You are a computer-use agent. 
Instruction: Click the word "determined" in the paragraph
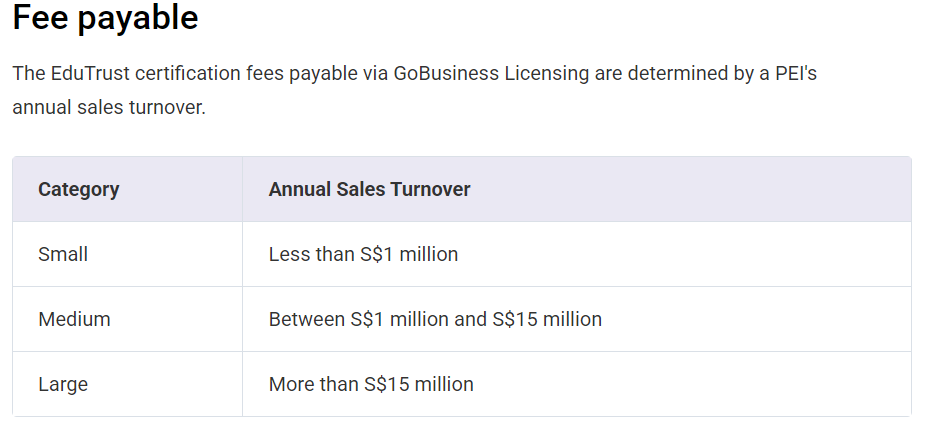pyautogui.click(x=680, y=73)
